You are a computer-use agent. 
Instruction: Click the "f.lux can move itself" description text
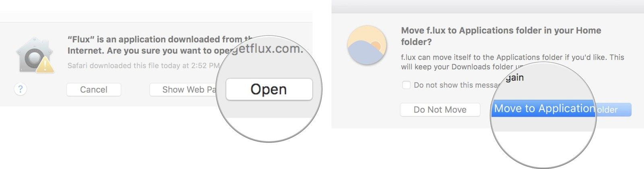[512, 57]
